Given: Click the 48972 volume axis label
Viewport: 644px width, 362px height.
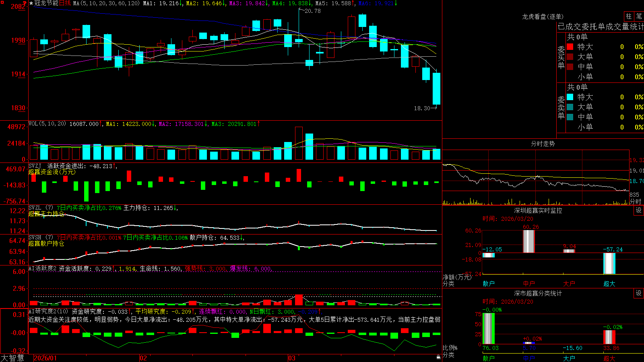Looking at the screenshot, I should 17,127.
